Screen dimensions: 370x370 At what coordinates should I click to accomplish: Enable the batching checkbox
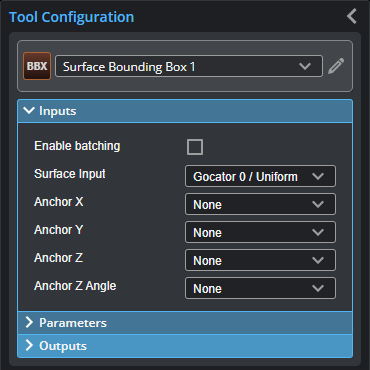tap(195, 147)
